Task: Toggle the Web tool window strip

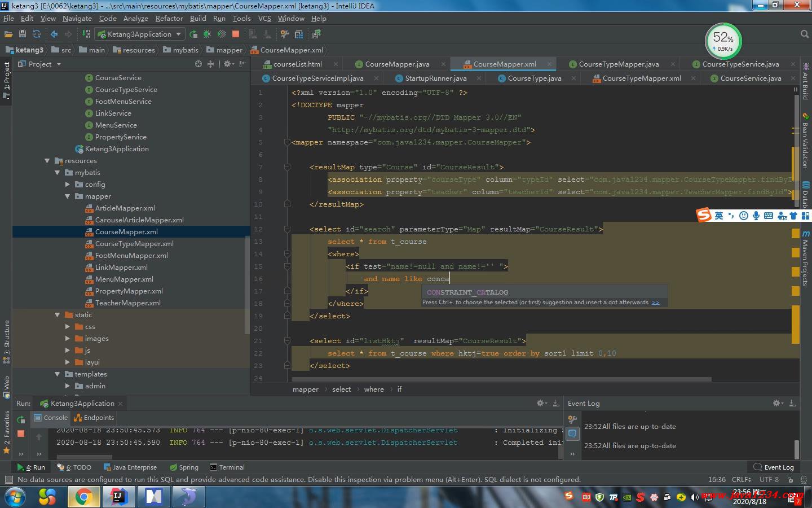Action: pos(6,387)
